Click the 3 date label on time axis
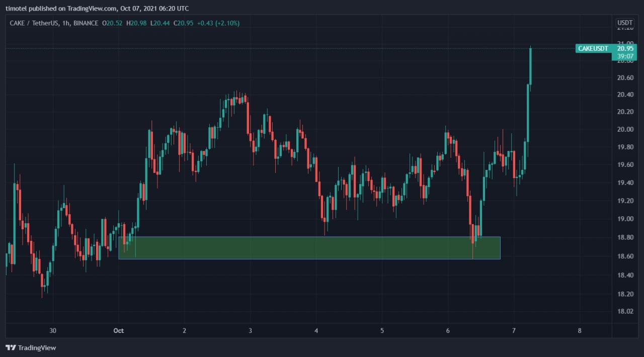 coord(250,330)
